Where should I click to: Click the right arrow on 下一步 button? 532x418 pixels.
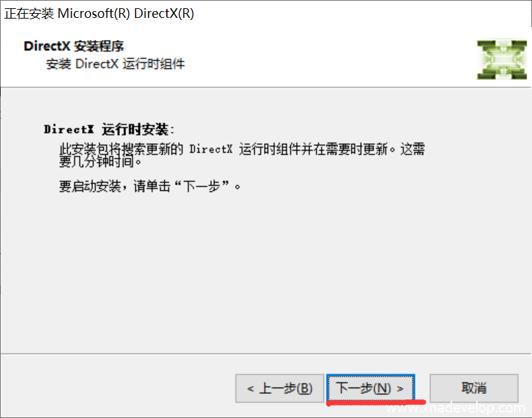pos(400,388)
